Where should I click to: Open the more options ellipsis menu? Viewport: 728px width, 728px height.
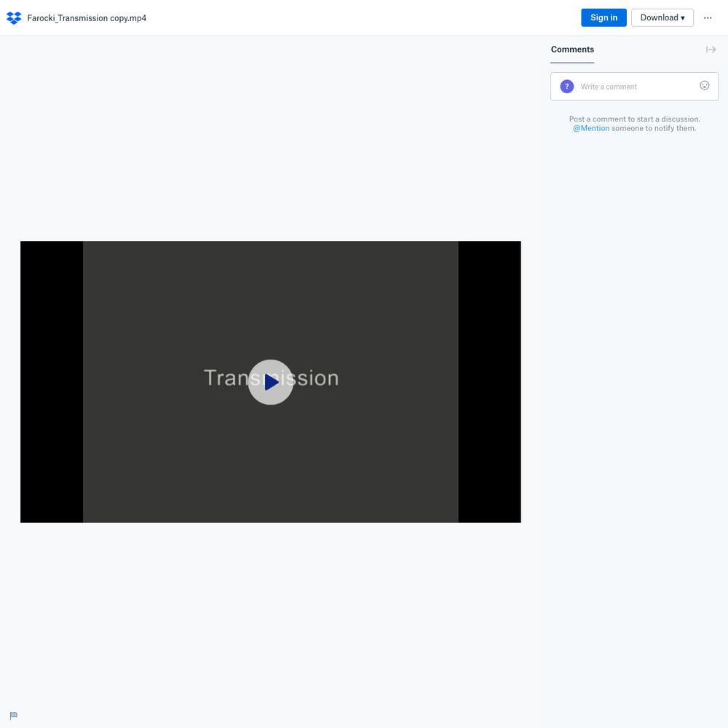click(x=708, y=17)
